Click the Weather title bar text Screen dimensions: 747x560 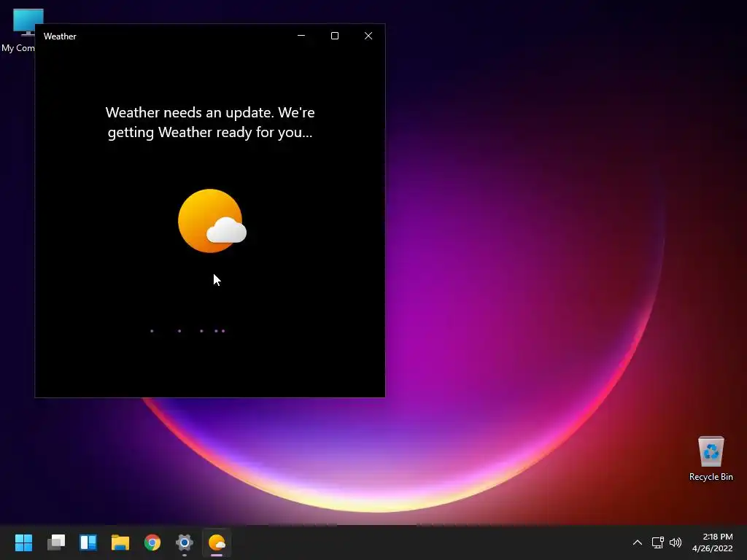click(x=60, y=36)
